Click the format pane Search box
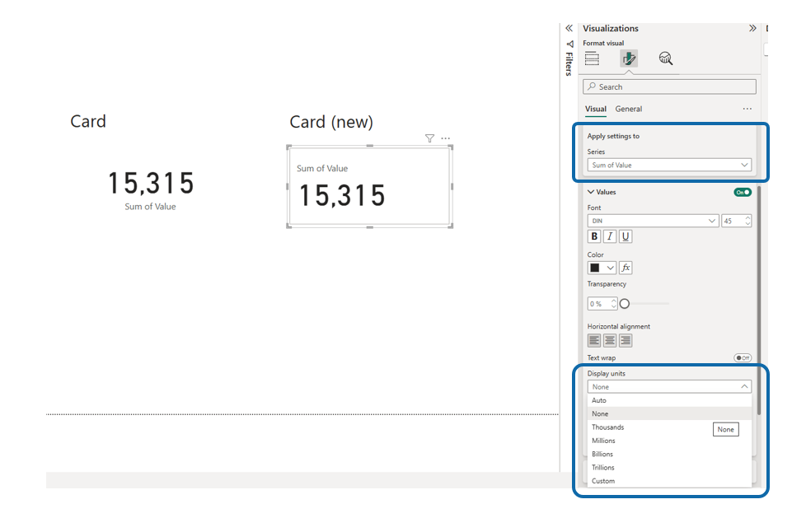The image size is (806, 532). [x=669, y=86]
